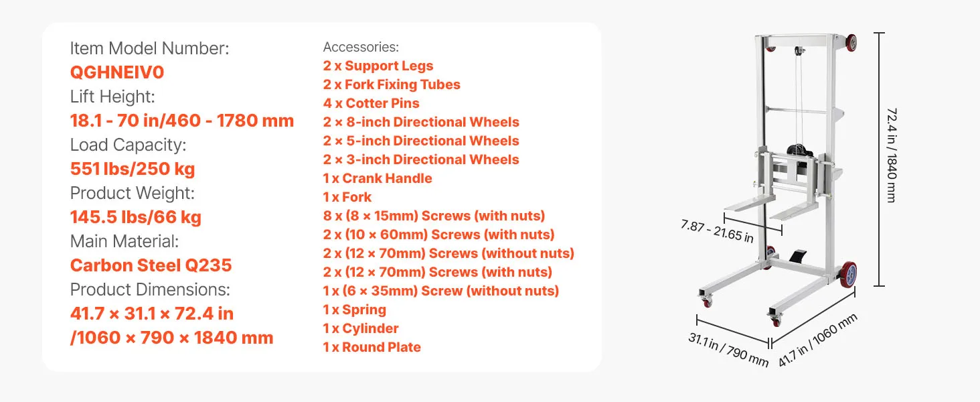Click the 2 x 8-inch Directional Wheels line
980x402 pixels.
(421, 122)
